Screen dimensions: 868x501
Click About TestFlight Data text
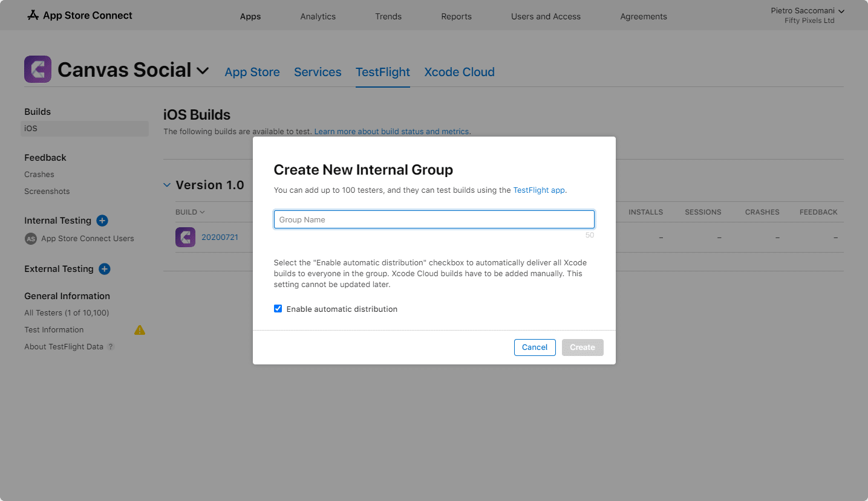click(64, 347)
